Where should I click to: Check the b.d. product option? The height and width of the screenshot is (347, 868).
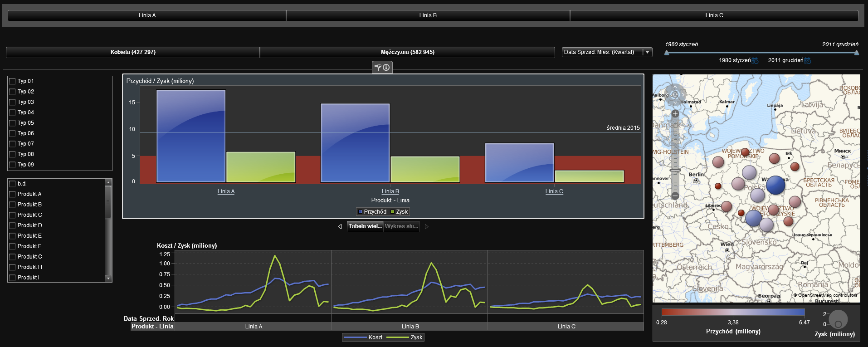pyautogui.click(x=12, y=184)
